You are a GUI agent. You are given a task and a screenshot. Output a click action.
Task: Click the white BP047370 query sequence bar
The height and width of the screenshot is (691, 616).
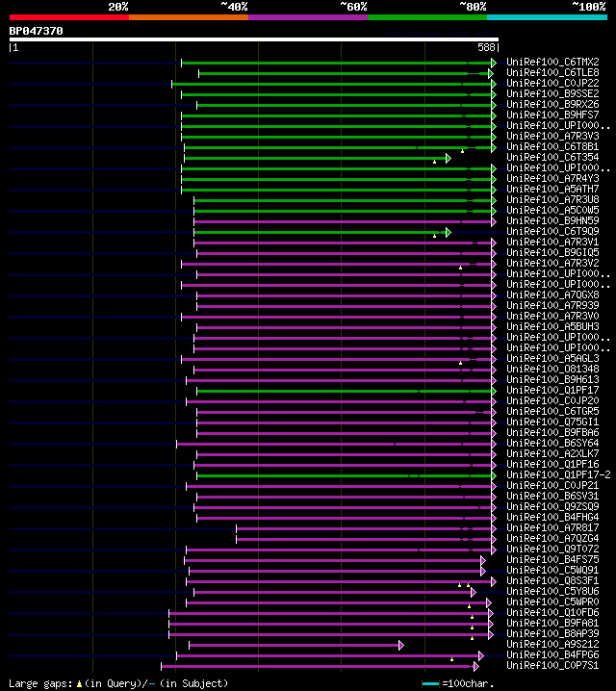point(254,39)
